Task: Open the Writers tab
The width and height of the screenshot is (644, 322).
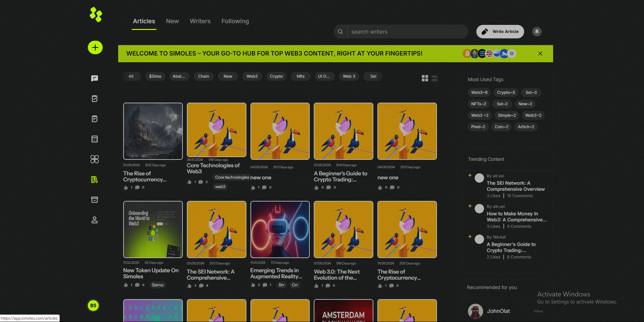Action: tap(200, 21)
